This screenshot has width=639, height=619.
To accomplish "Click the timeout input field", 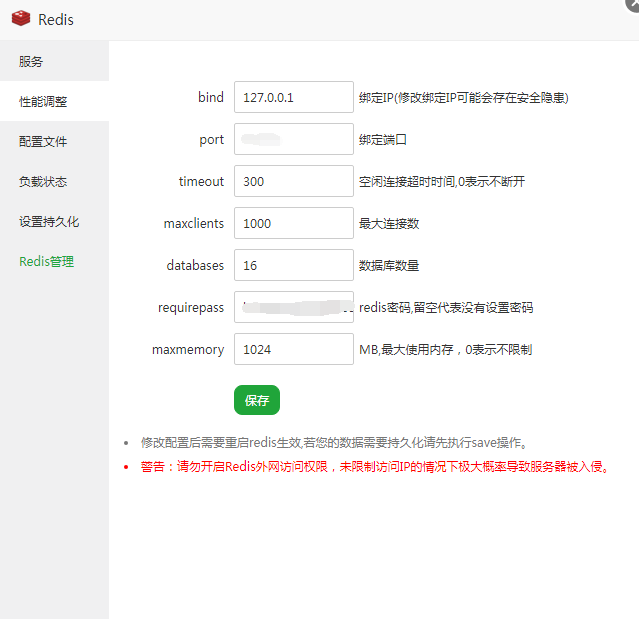I will 293,181.
